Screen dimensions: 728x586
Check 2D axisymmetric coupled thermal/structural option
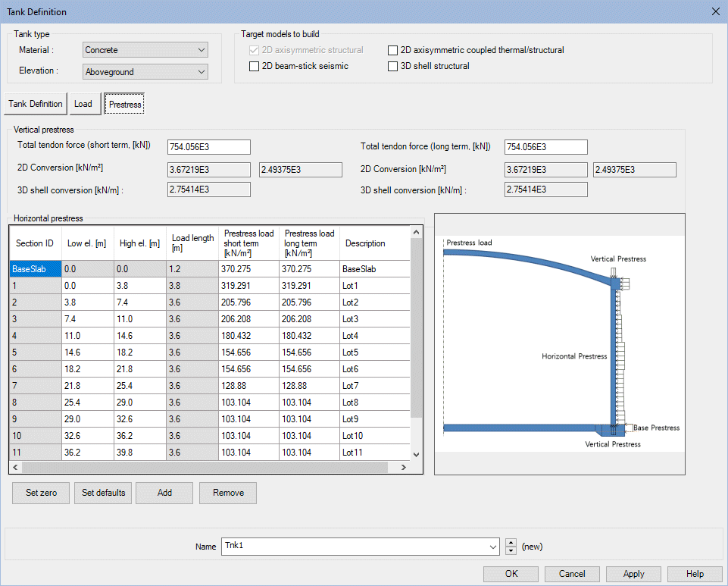[392, 50]
